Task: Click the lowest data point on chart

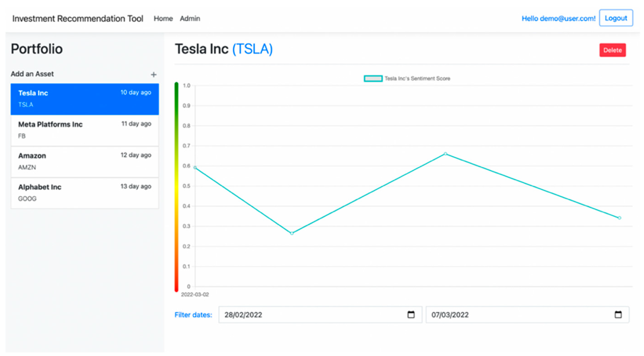Action: [292, 233]
